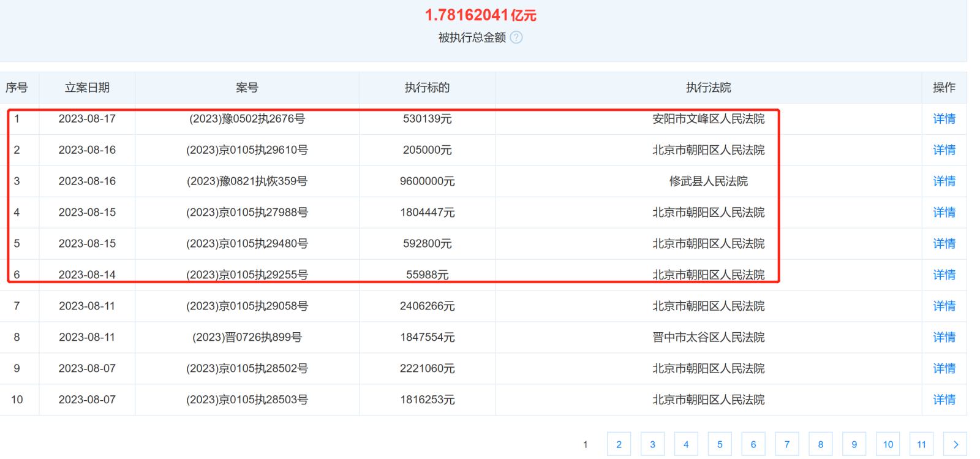The height and width of the screenshot is (459, 980).
Task: Click amount 530139元
Action: [427, 119]
